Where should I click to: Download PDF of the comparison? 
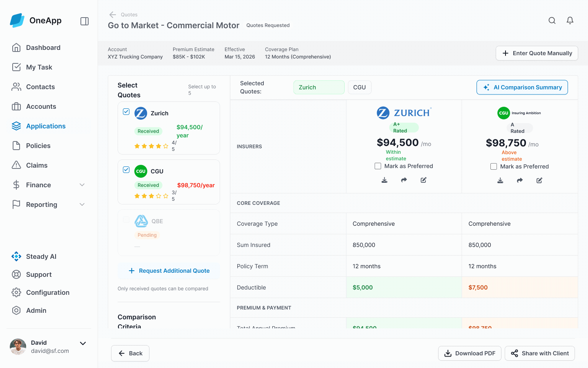click(x=470, y=353)
